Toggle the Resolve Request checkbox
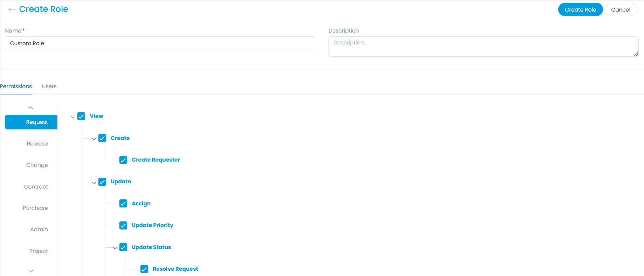Image resolution: width=644 pixels, height=276 pixels. tap(144, 269)
